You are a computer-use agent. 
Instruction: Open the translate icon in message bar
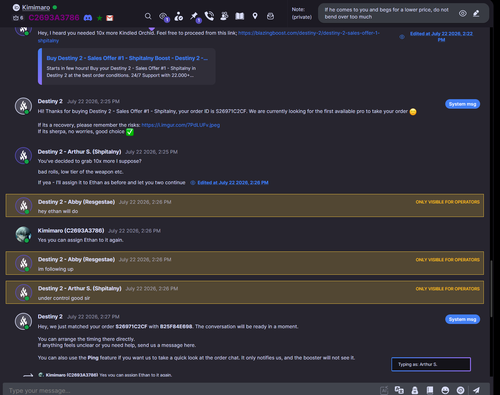click(x=399, y=390)
